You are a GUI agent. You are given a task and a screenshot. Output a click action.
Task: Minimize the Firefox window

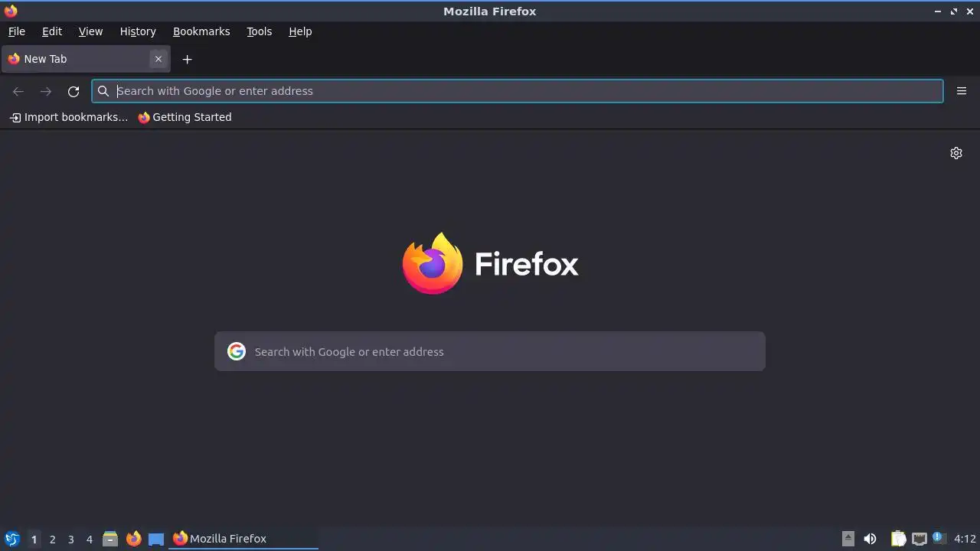tap(938, 11)
